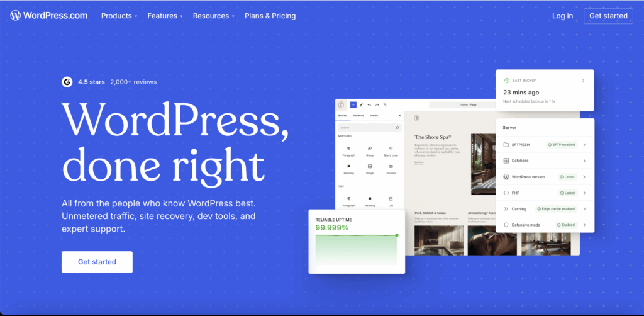Click the block Search field
The width and height of the screenshot is (644, 316).
pyautogui.click(x=369, y=128)
